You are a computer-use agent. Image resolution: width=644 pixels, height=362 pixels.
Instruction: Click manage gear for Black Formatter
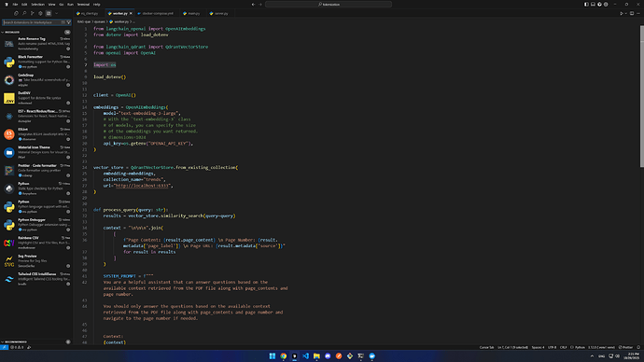68,66
